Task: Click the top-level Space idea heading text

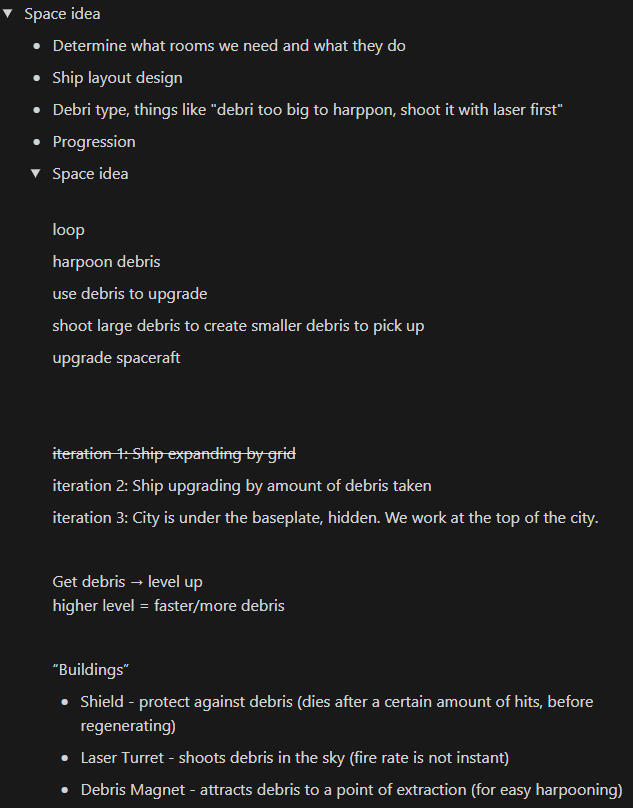Action: [62, 14]
